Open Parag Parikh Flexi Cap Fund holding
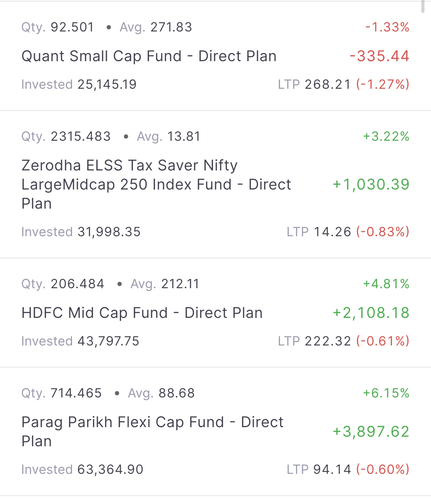Viewport: 431px width, 500px height. (x=215, y=431)
